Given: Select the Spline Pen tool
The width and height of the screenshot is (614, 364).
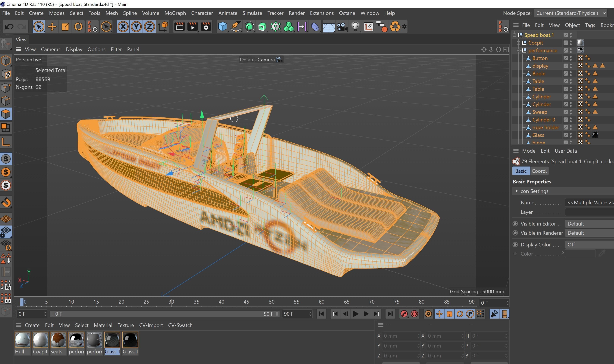Looking at the screenshot, I should point(236,27).
